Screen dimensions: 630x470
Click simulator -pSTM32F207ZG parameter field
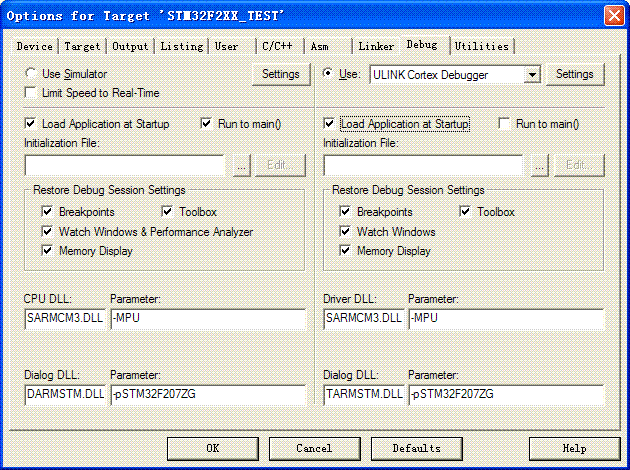tap(208, 394)
